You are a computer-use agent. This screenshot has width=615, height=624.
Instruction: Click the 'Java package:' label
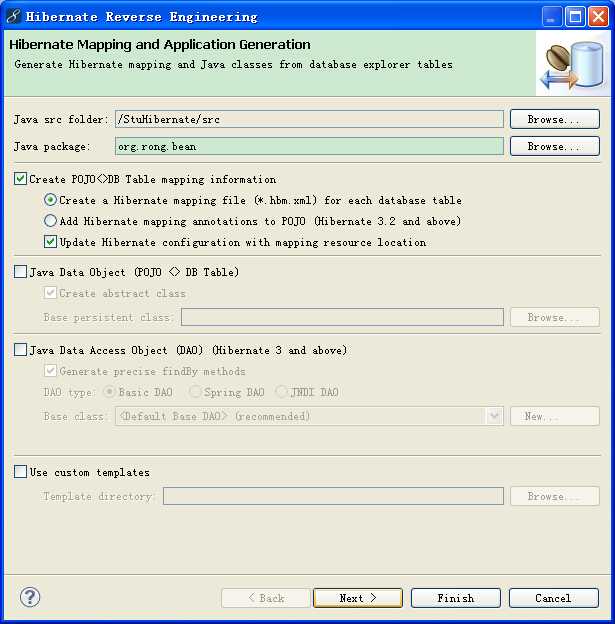[52, 146]
